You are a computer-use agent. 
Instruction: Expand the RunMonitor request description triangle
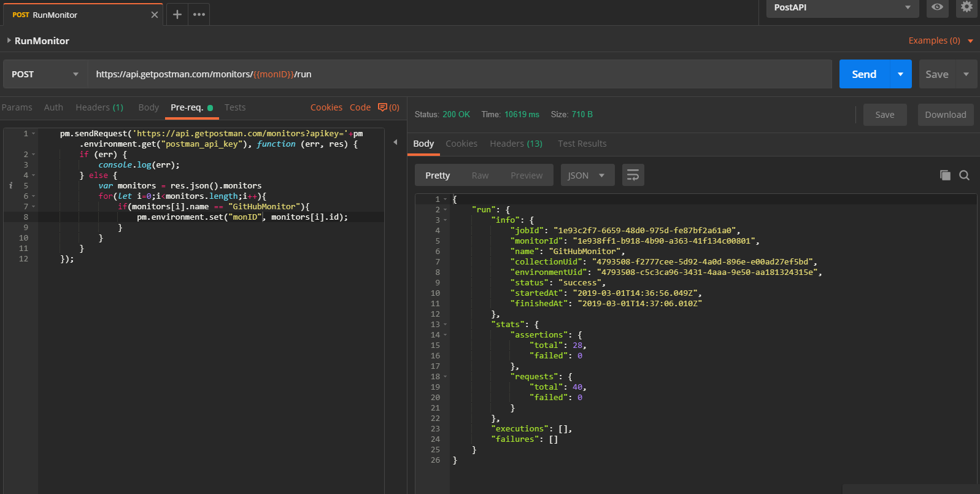click(9, 41)
